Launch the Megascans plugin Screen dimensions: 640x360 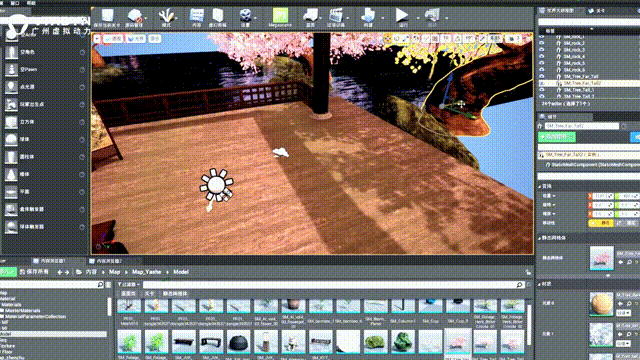[280, 18]
